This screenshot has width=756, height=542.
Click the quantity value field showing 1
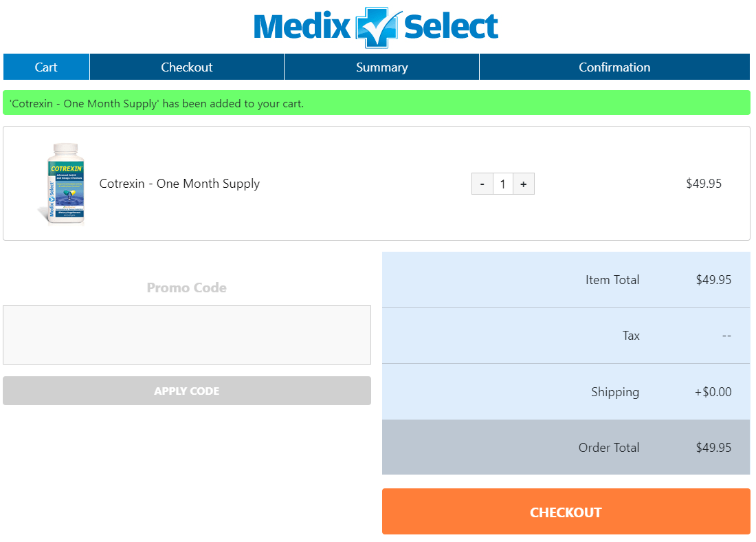[x=502, y=184]
